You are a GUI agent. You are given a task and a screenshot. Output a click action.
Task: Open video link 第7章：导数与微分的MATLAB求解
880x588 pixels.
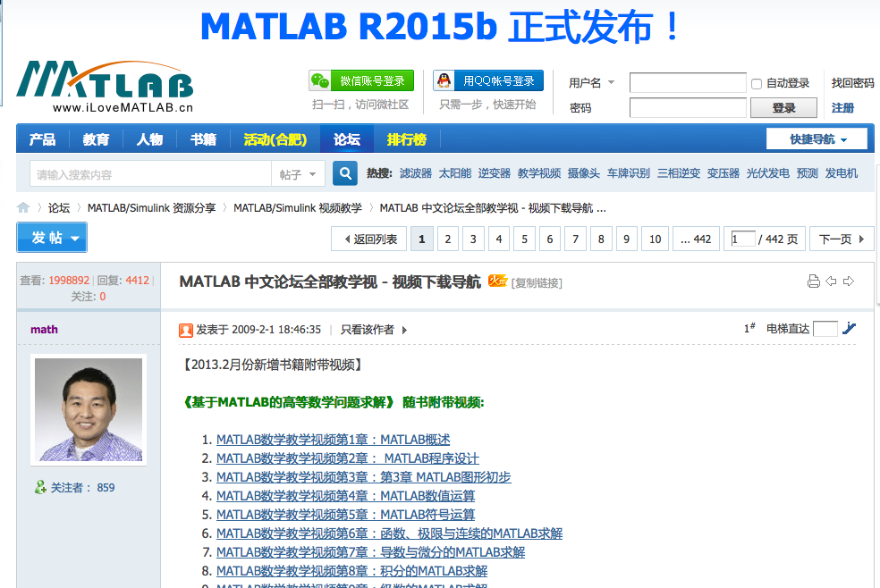coord(370,552)
